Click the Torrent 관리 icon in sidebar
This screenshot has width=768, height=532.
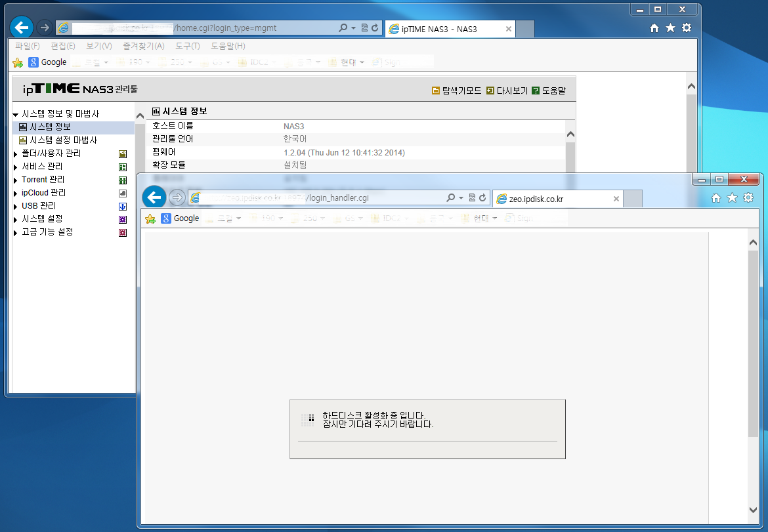click(x=123, y=180)
